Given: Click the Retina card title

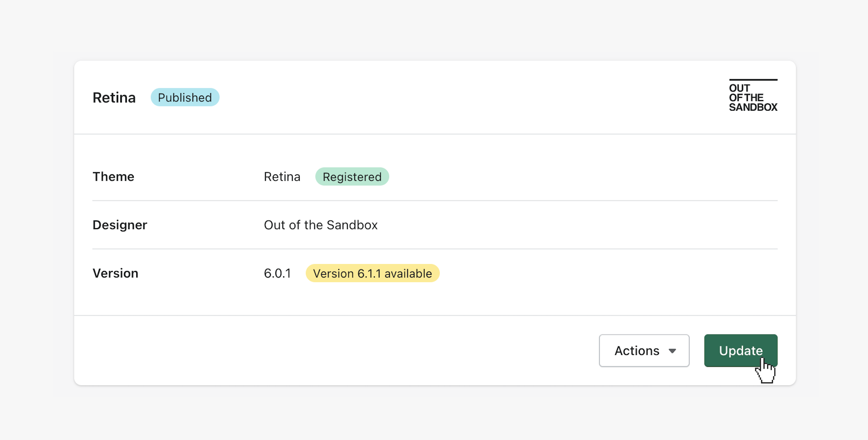Looking at the screenshot, I should click(x=114, y=98).
